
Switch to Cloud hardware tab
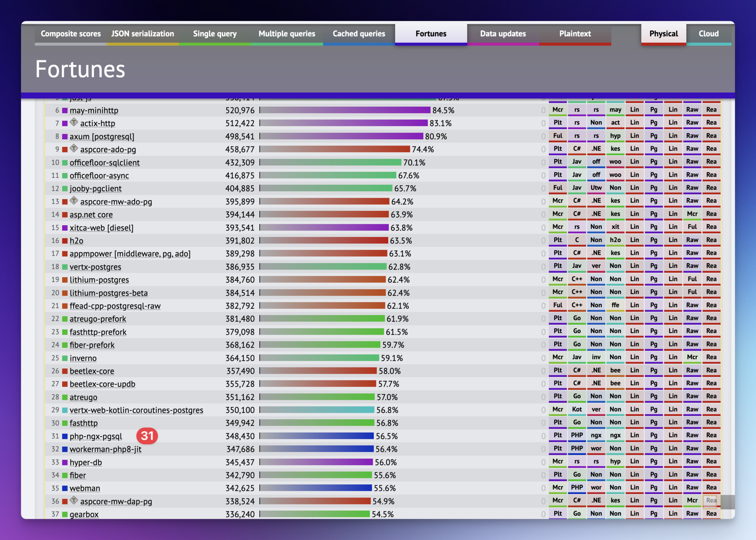click(709, 34)
